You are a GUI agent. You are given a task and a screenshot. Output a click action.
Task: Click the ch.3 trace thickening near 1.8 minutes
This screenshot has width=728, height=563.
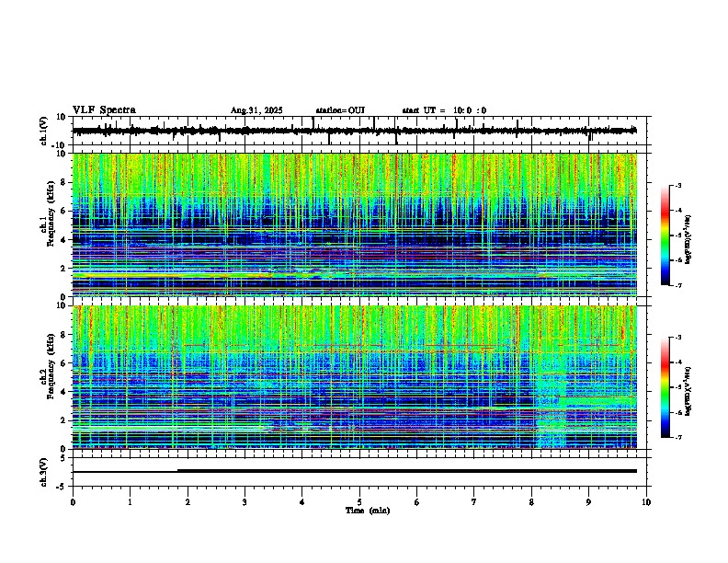[177, 471]
